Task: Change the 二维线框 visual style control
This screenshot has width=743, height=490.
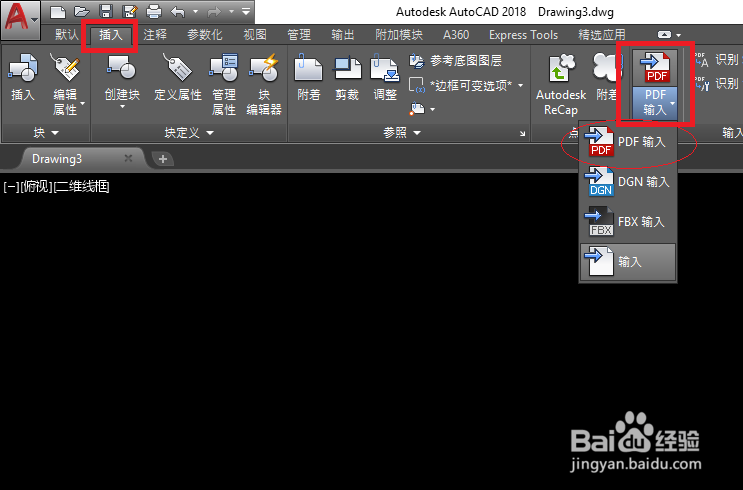Action: (x=82, y=187)
